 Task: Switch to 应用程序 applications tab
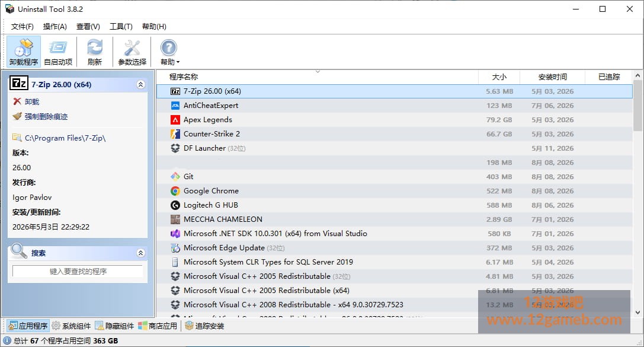click(x=28, y=326)
